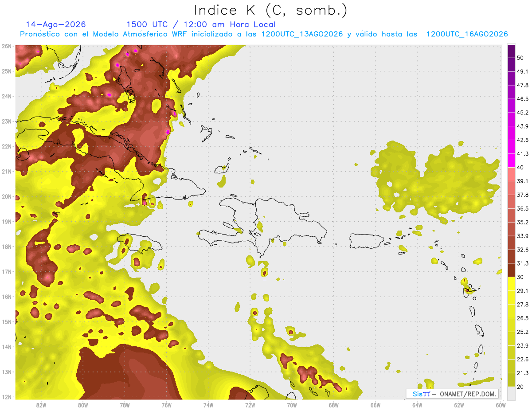Click the color scale value "43.9"

point(523,126)
